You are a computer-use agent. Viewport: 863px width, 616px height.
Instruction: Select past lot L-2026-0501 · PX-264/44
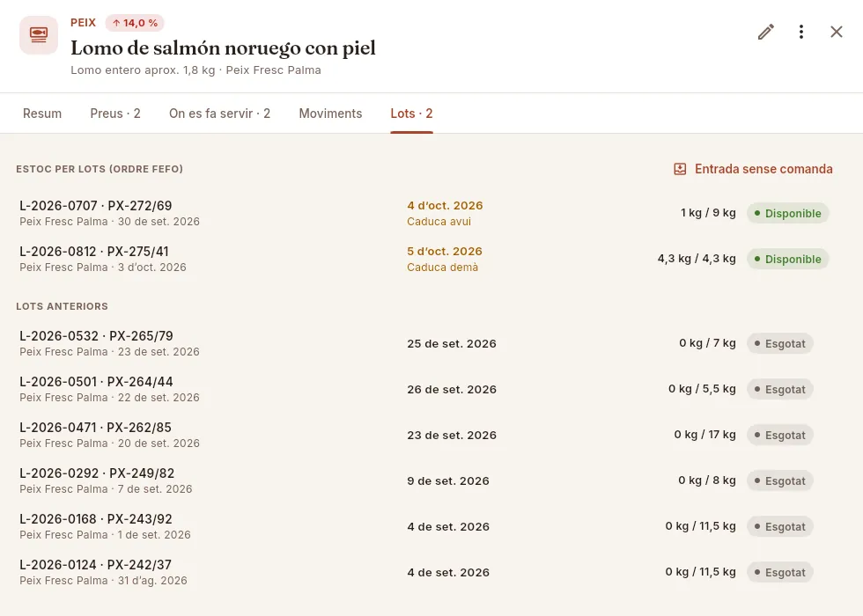tap(424, 389)
